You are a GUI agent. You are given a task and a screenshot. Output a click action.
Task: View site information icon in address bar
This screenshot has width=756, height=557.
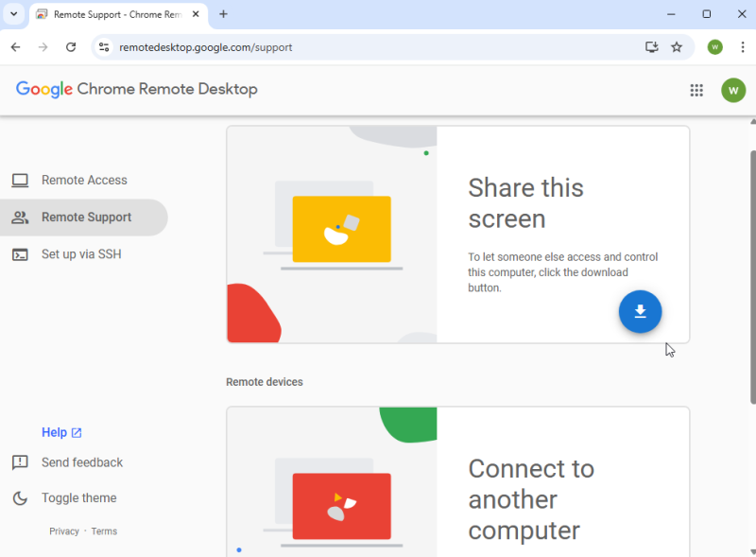pyautogui.click(x=104, y=47)
